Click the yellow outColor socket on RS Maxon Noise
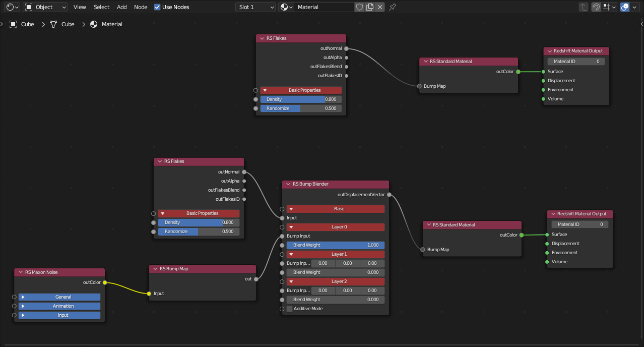The image size is (644, 347). (x=105, y=282)
